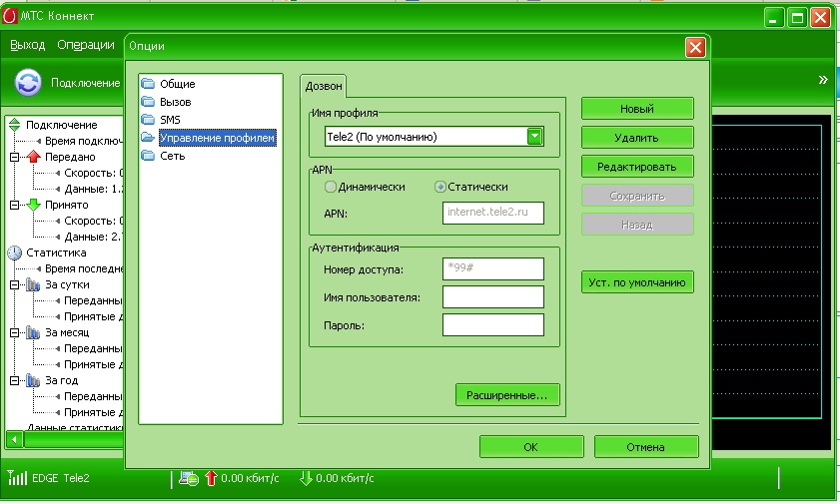This screenshot has height=504, width=840.
Task: Click the За сутки chart icon
Action: point(33,284)
